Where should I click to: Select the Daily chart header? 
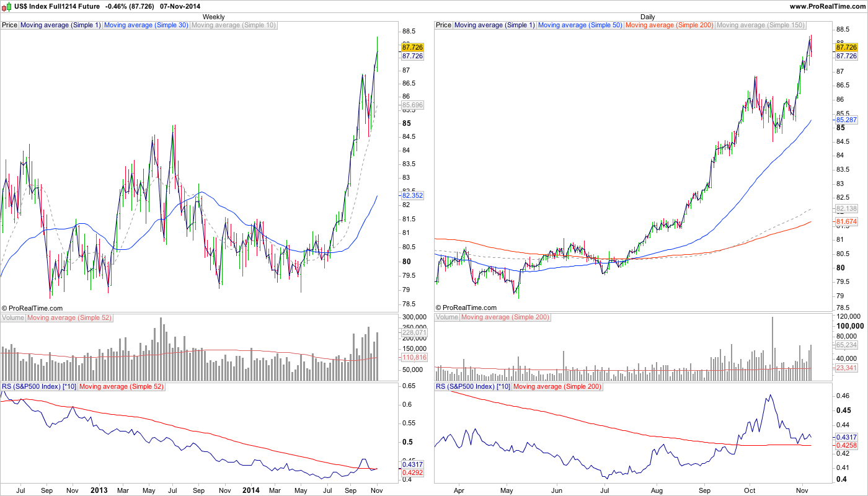(x=647, y=17)
